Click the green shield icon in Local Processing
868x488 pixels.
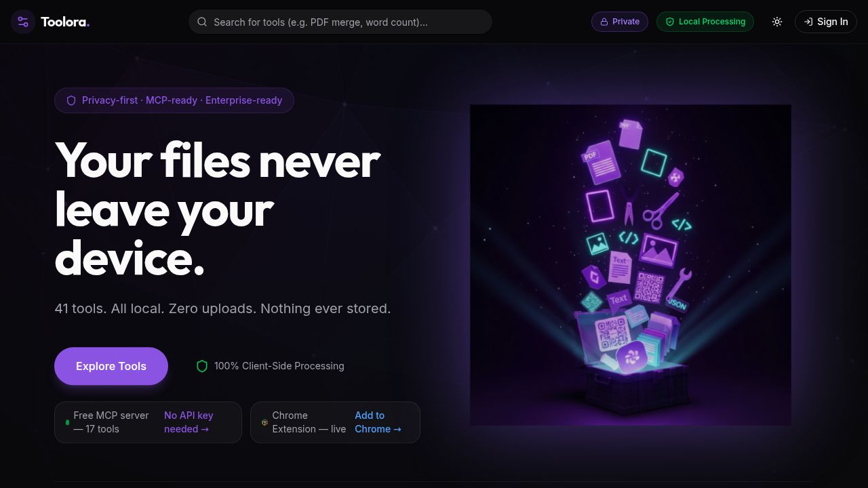pos(670,22)
